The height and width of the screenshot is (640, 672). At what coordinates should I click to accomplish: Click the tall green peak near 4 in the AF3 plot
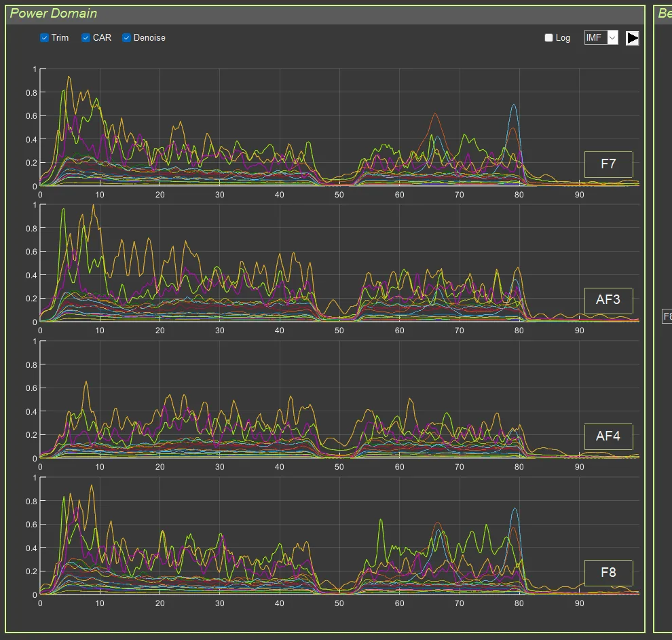(63, 210)
